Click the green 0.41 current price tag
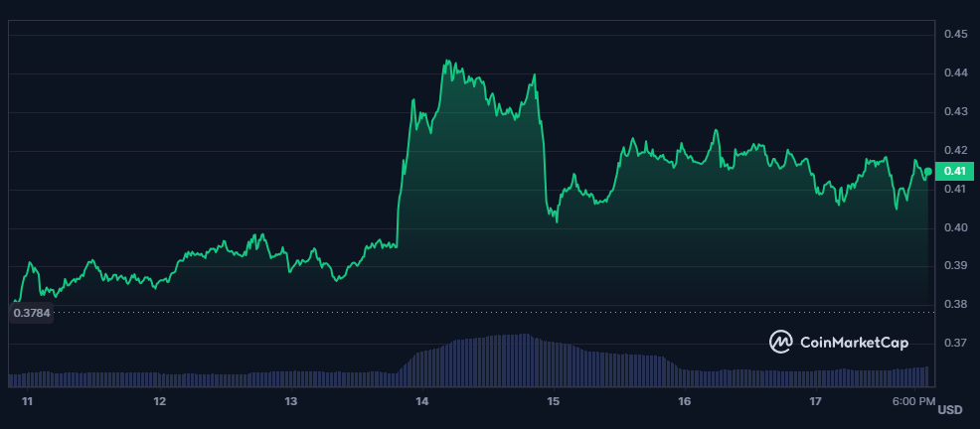This screenshot has height=429, width=980. (955, 172)
